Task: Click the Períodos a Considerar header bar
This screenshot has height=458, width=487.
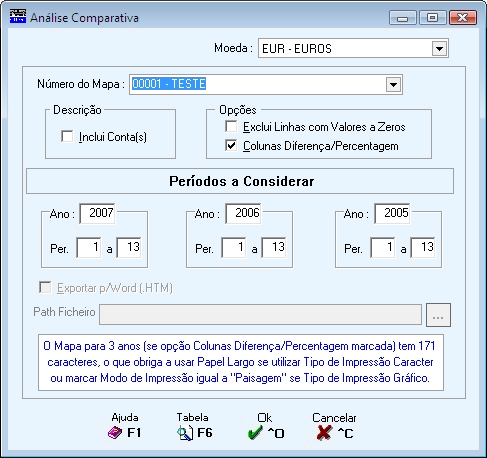Action: [x=240, y=181]
